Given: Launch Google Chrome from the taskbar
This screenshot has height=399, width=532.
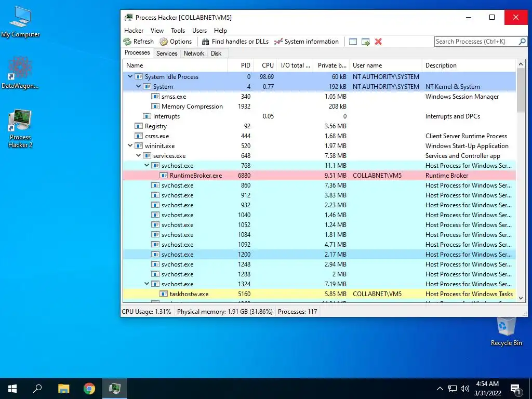Looking at the screenshot, I should coord(89,389).
